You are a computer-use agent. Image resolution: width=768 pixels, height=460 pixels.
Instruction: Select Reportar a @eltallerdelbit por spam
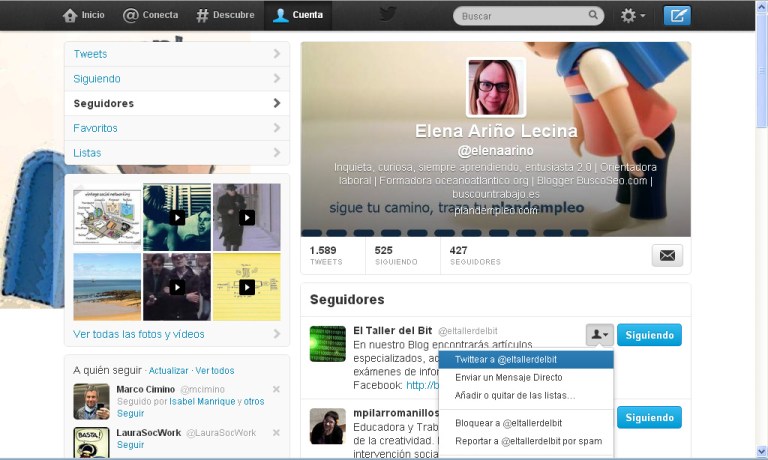point(526,441)
